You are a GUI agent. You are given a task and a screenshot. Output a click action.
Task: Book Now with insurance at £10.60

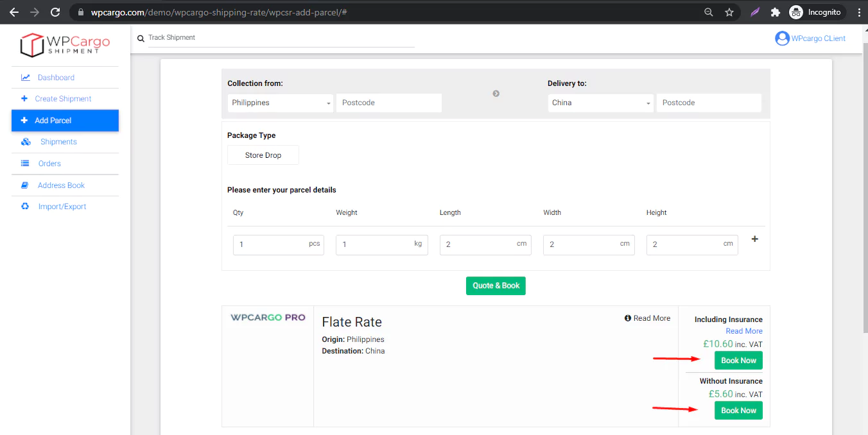(738, 361)
